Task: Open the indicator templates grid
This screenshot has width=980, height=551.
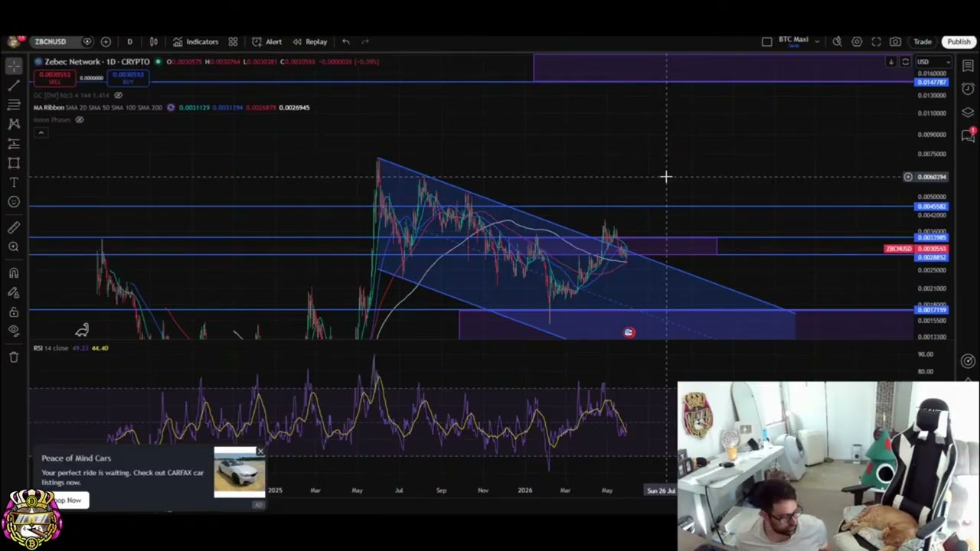Action: click(233, 41)
